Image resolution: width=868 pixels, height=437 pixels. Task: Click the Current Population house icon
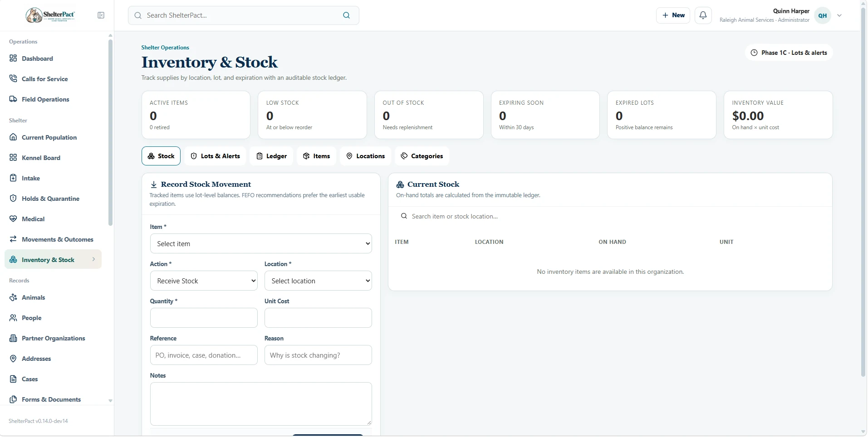13,137
